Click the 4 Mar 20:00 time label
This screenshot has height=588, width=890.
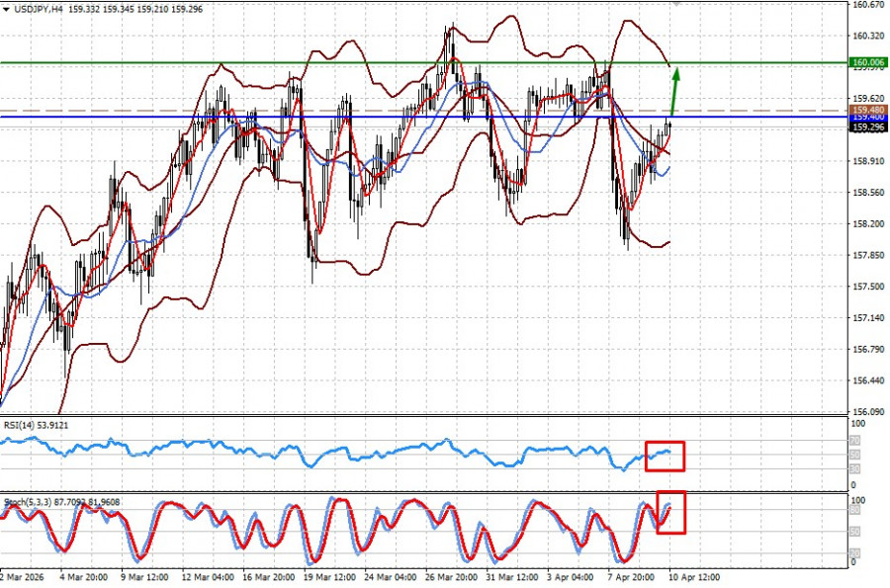pos(83,577)
